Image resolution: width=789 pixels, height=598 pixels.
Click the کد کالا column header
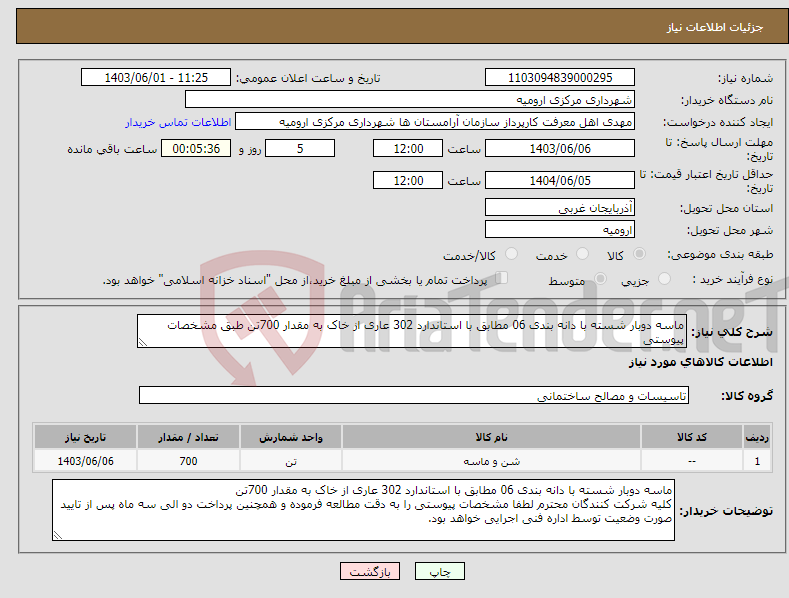(691, 437)
